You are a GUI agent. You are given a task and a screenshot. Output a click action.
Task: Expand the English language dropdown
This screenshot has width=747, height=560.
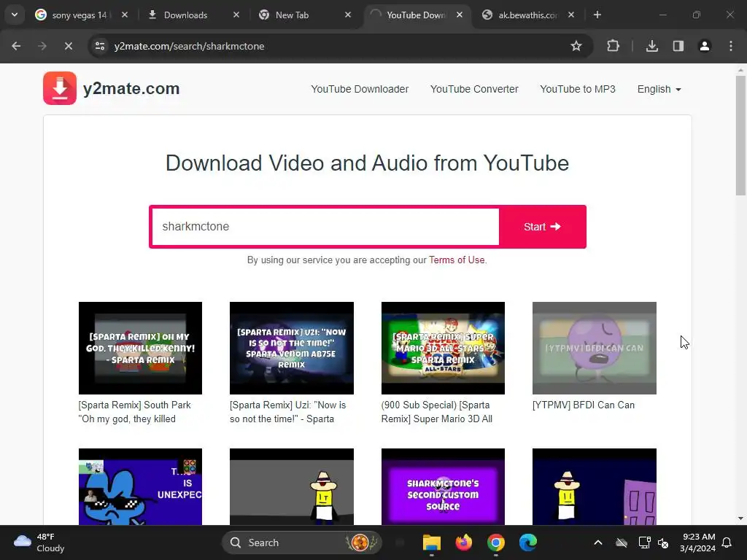[659, 89]
